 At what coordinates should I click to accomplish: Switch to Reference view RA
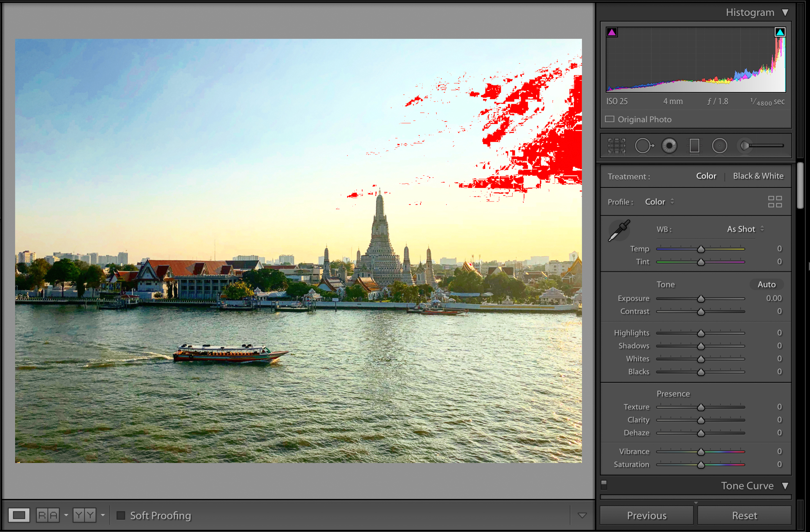coord(48,515)
